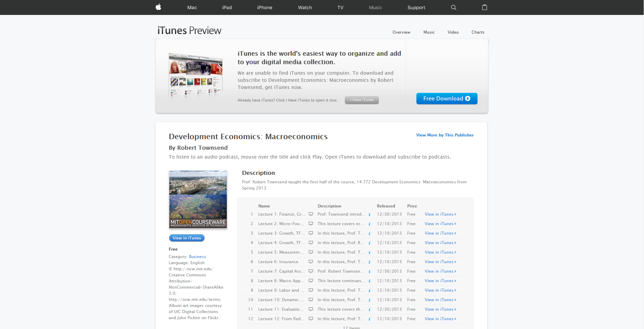Select 'Lecture 12: From Red…' title

pyautogui.click(x=281, y=319)
